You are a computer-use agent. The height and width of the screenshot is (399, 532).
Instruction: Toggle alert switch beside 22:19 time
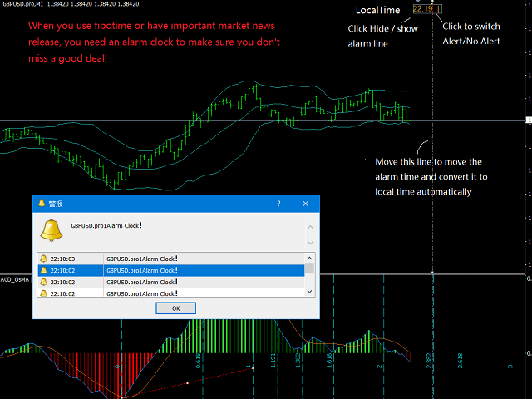tap(438, 9)
